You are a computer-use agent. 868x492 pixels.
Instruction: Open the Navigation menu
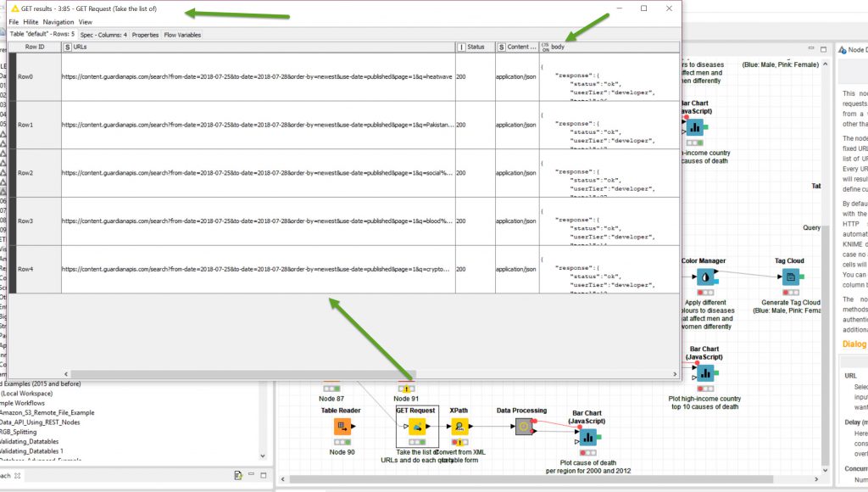58,21
